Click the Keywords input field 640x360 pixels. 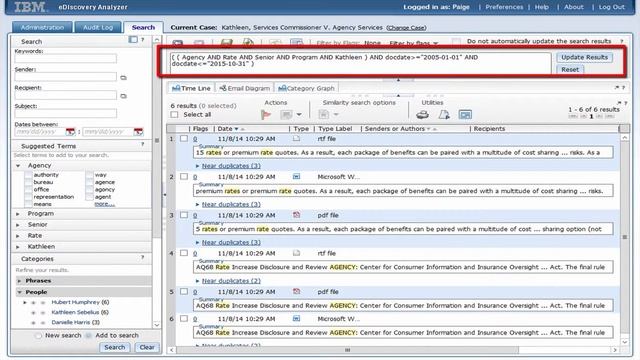(x=65, y=59)
